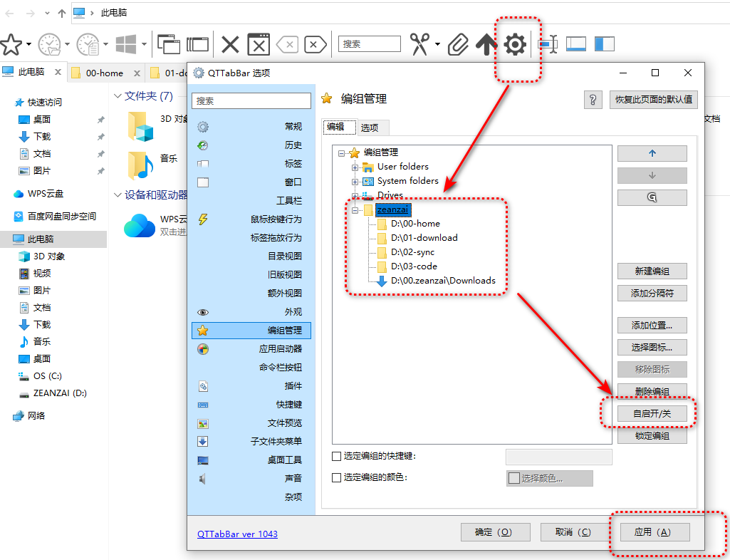This screenshot has height=560, width=730.
Task: Click the help question mark button
Action: 593,100
